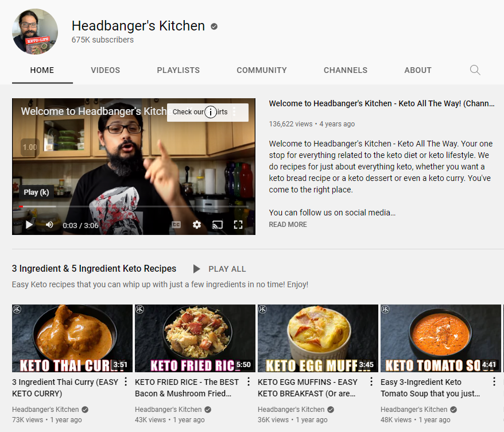The image size is (504, 432).
Task: Click PLAY ALL for keto recipes playlist
Action: (x=219, y=269)
